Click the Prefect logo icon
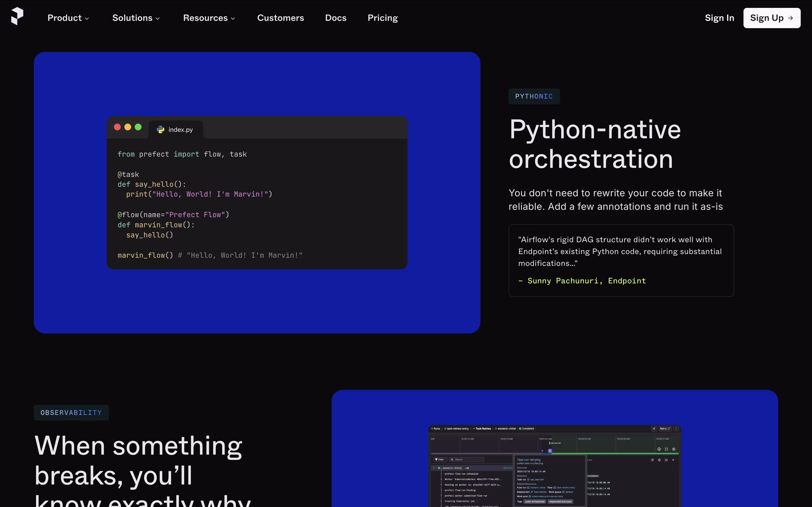 coord(17,16)
